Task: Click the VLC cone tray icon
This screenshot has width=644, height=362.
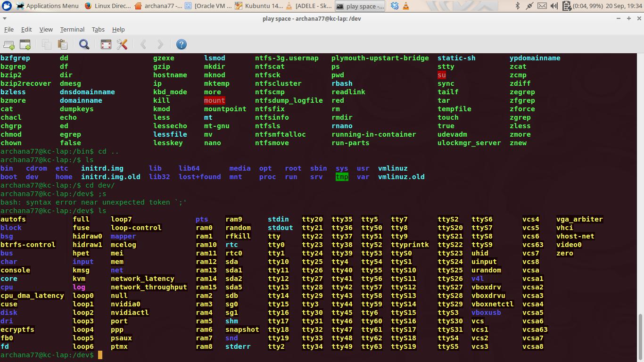Action: [x=406, y=6]
